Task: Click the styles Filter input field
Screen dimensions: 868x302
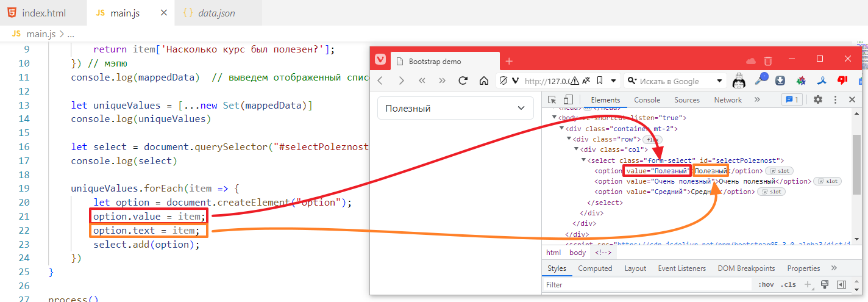Action: pyautogui.click(x=646, y=285)
